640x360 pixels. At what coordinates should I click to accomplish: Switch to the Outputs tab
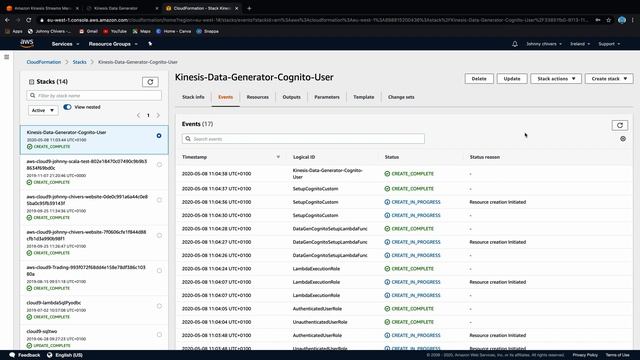point(291,97)
